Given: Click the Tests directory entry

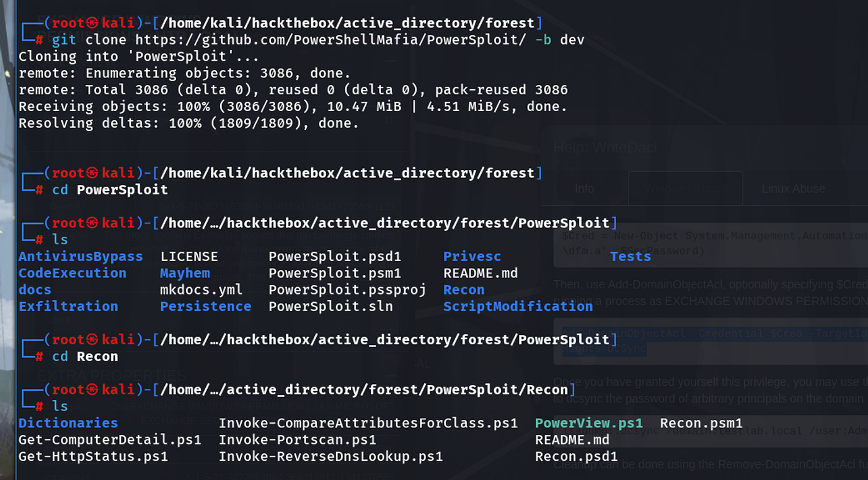Looking at the screenshot, I should pos(631,256).
